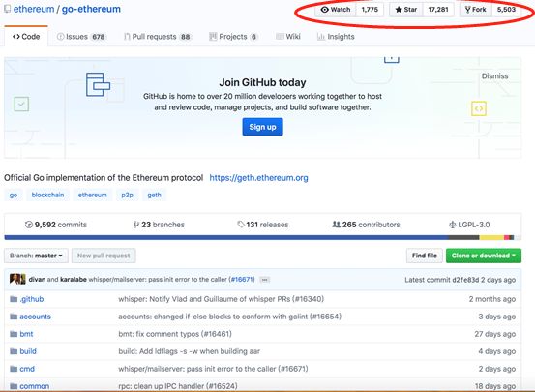Open the build: Add ldflags commit message

click(x=190, y=351)
